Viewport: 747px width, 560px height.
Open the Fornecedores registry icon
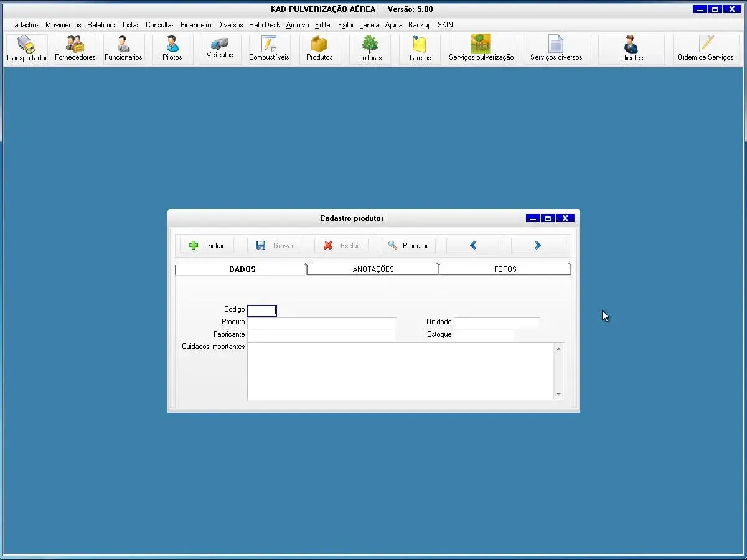click(x=75, y=49)
